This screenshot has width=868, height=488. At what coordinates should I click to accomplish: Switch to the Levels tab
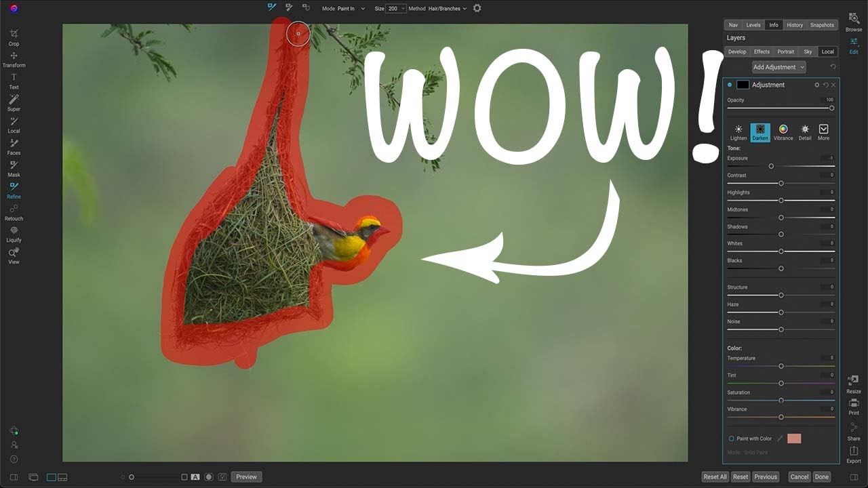[x=753, y=25]
